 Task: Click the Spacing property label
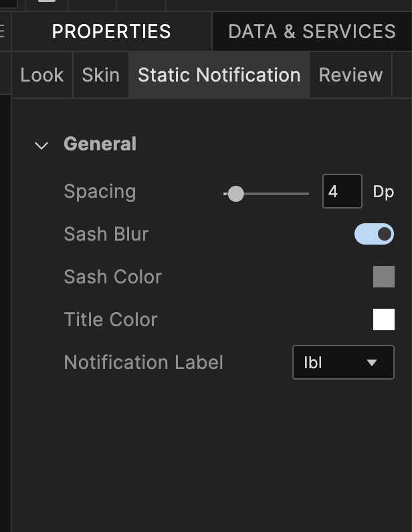(x=100, y=192)
